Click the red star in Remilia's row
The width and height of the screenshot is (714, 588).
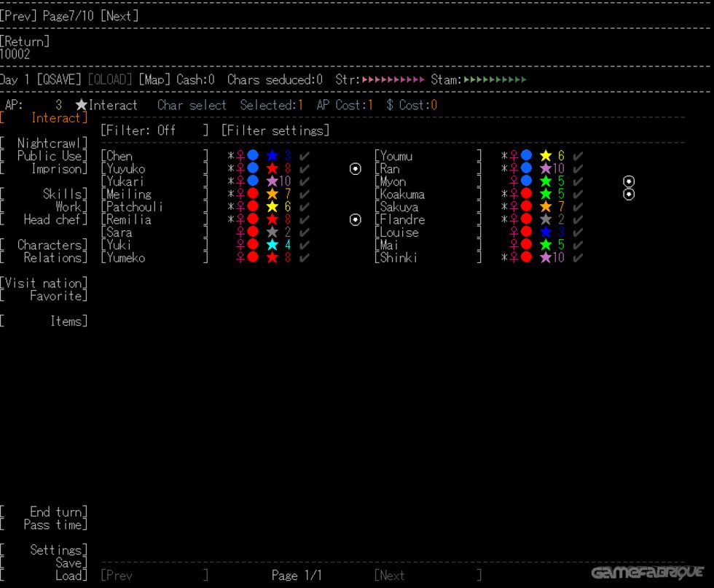[272, 219]
